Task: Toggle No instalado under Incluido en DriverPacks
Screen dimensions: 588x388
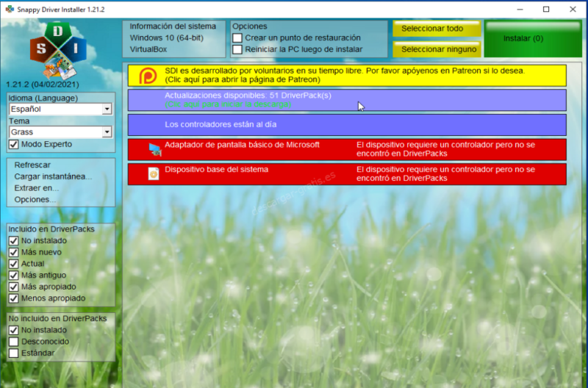Action: coord(13,241)
